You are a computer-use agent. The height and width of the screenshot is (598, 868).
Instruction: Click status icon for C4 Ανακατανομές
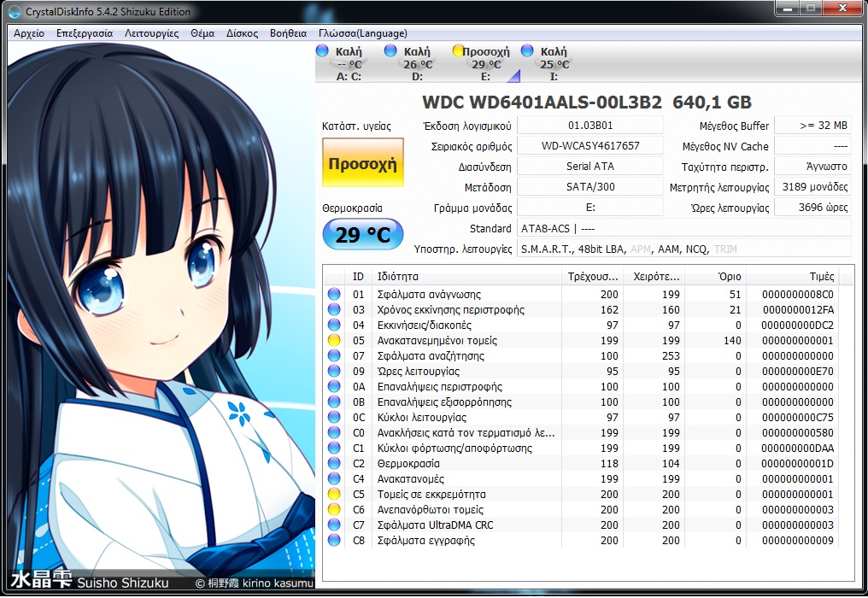pos(334,478)
